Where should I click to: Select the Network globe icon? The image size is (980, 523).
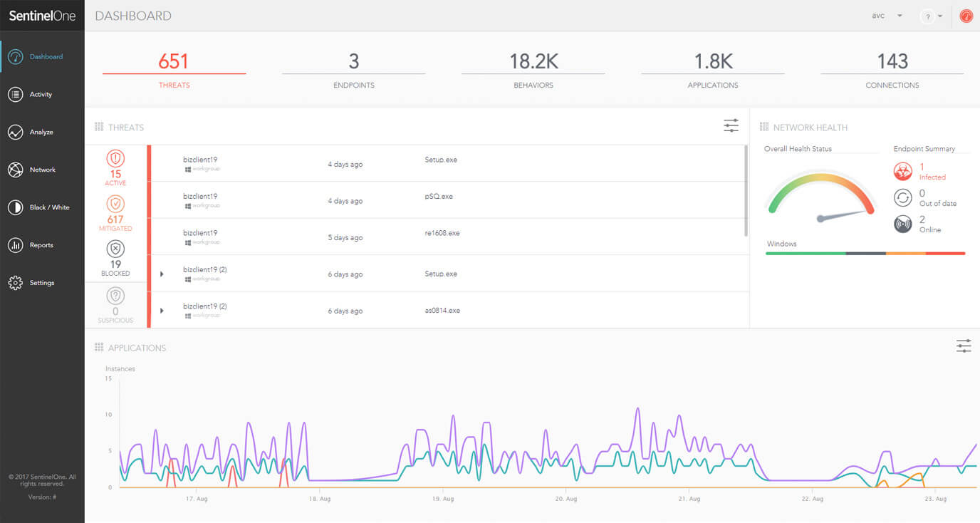click(15, 170)
